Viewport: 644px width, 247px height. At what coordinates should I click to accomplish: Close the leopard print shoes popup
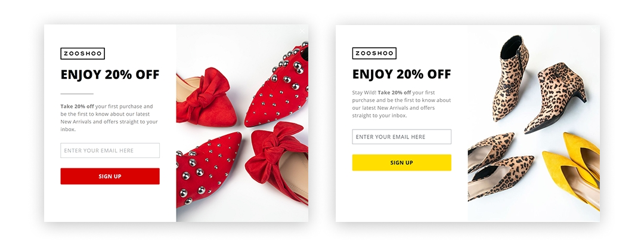pyautogui.click(x=594, y=31)
